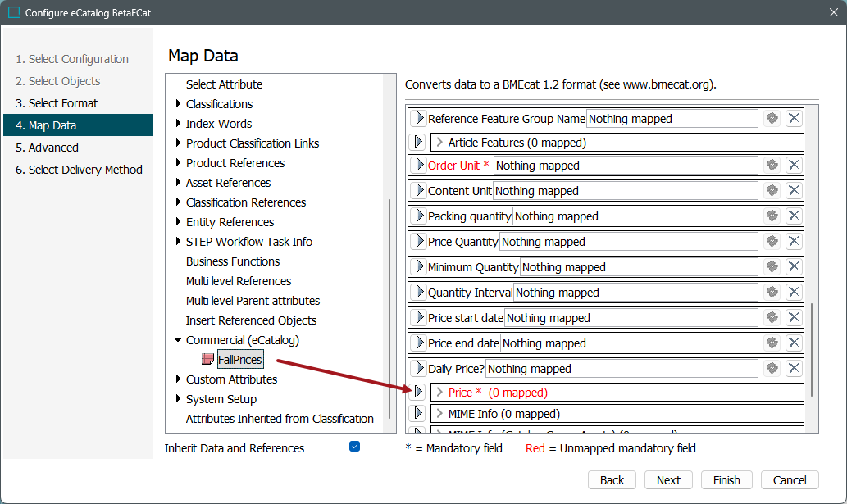Viewport: 847px width, 504px height.
Task: Click arrow button beside Daily Price
Action: (418, 369)
